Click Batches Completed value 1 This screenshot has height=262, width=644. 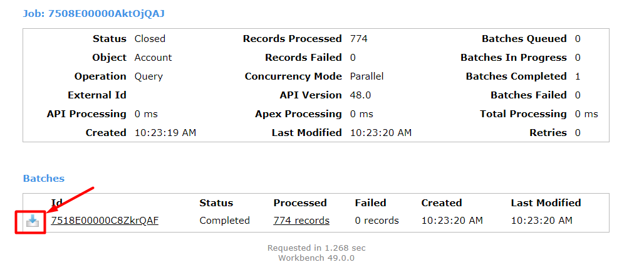(x=578, y=76)
